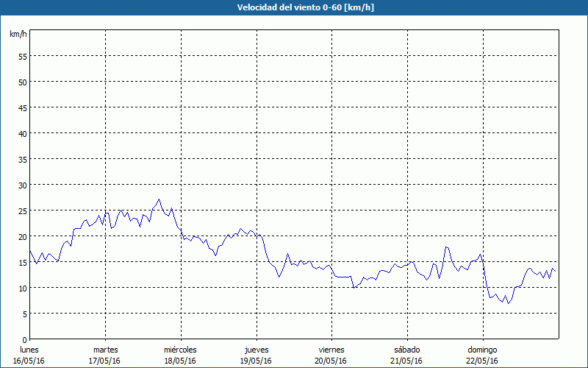Select the 'domingo' day label
588x368 pixels.
click(482, 349)
